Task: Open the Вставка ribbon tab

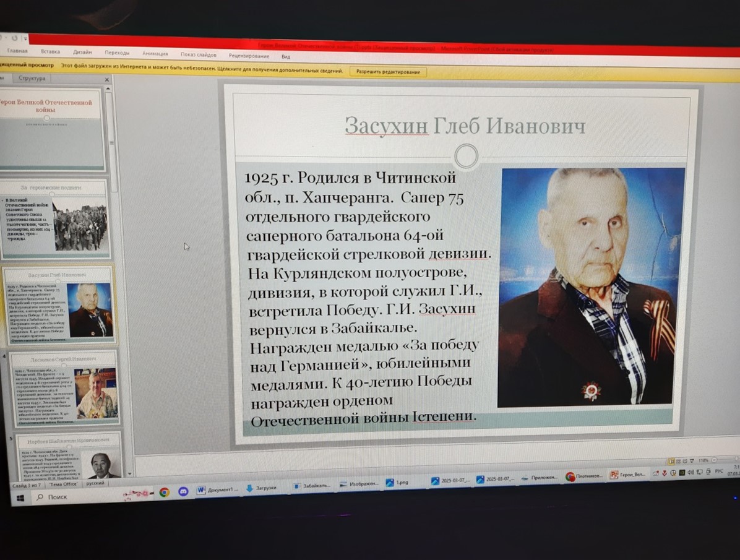Action: point(50,51)
